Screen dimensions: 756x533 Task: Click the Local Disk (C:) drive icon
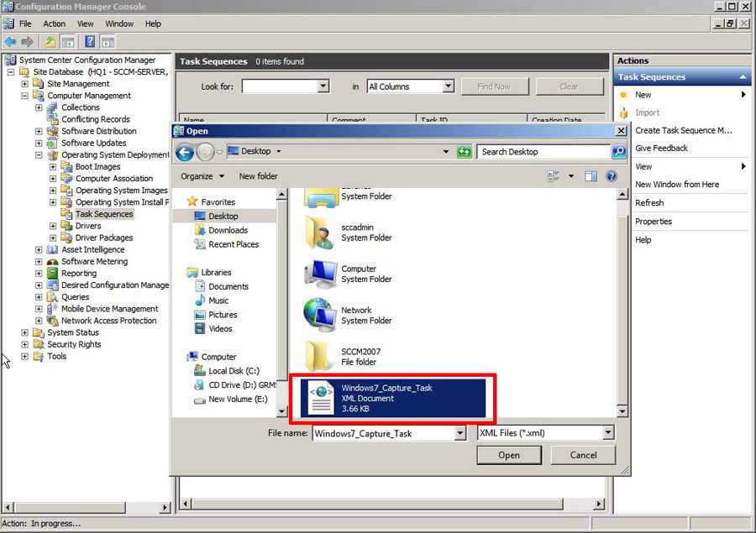point(199,371)
